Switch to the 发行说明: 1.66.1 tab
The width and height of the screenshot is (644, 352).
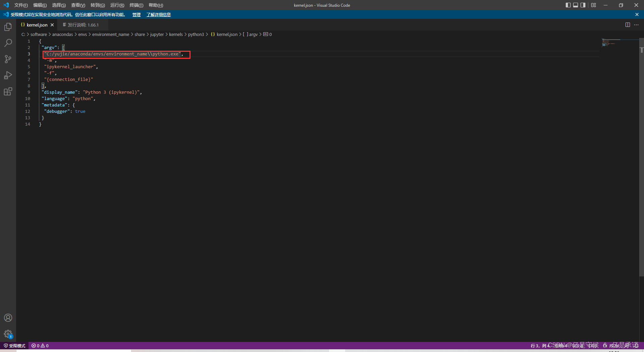pos(83,25)
